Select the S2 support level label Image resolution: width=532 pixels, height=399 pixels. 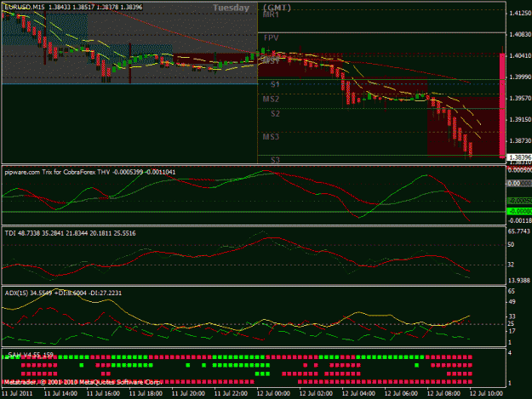pos(275,113)
